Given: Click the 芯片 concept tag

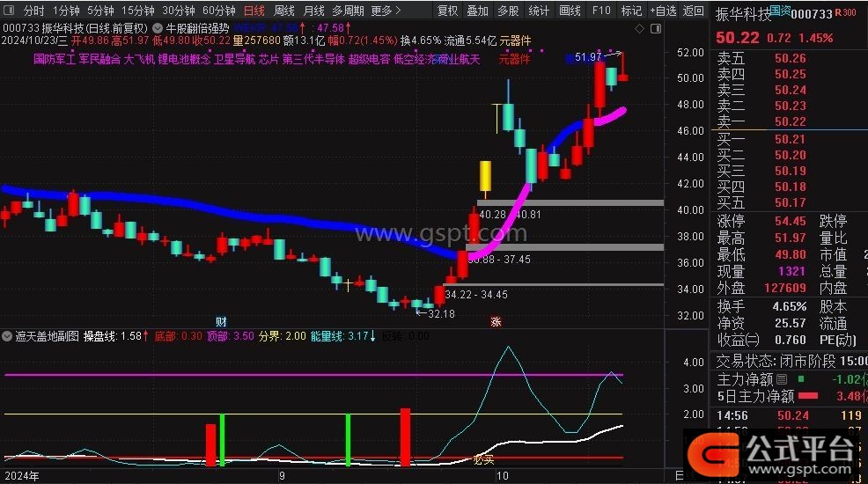Looking at the screenshot, I should (269, 59).
